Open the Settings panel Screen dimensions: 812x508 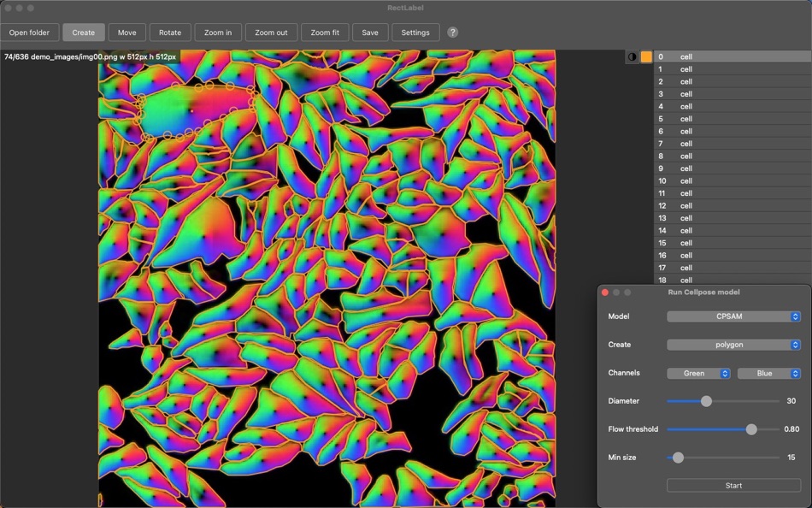click(x=415, y=32)
